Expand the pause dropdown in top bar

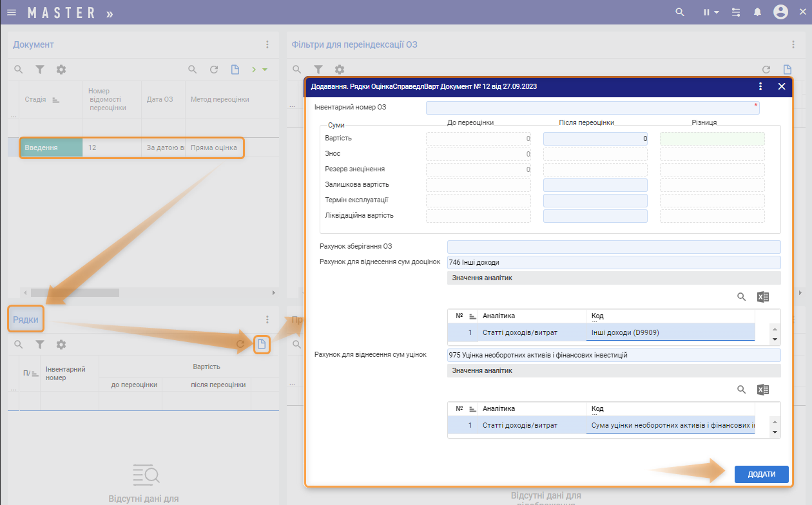tap(711, 12)
